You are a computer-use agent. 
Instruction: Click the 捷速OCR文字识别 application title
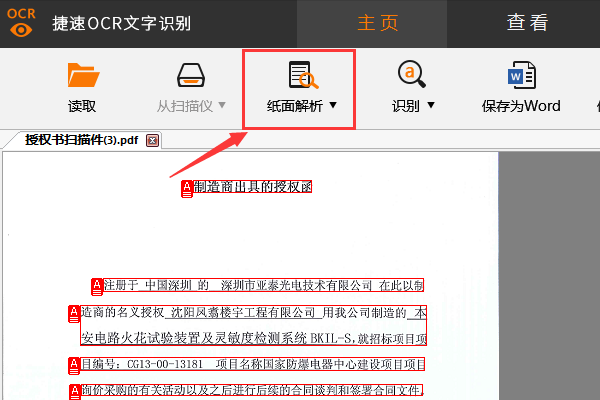tap(121, 23)
